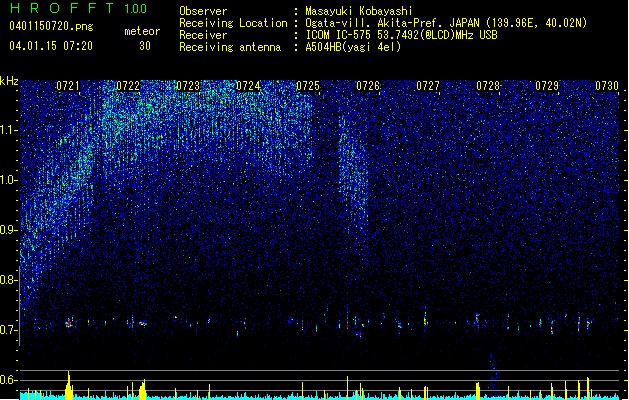Click the Receiver field label
This screenshot has height=400, width=629.
point(203,35)
